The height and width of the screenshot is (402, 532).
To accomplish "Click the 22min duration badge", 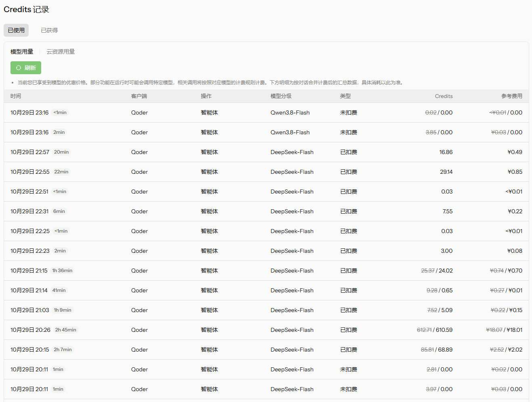I will pos(61,172).
